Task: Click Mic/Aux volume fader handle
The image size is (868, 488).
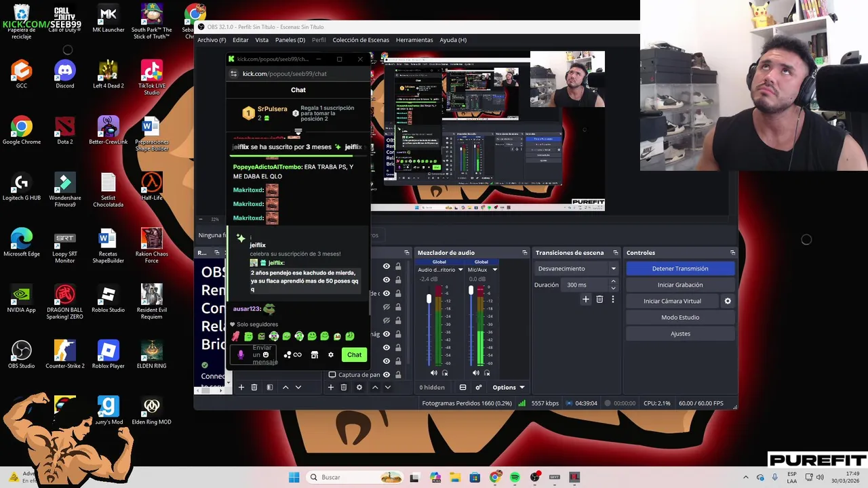Action: 471,291
